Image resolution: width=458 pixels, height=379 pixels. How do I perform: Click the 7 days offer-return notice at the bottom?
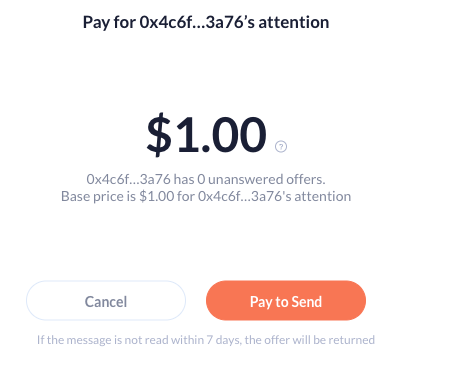206,340
